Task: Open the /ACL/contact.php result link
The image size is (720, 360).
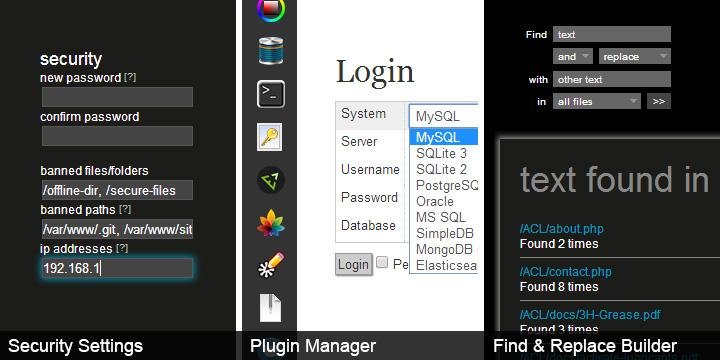Action: 566,272
